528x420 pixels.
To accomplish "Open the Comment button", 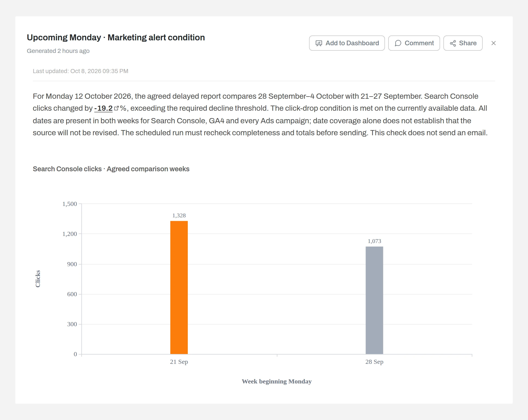I will 414,43.
